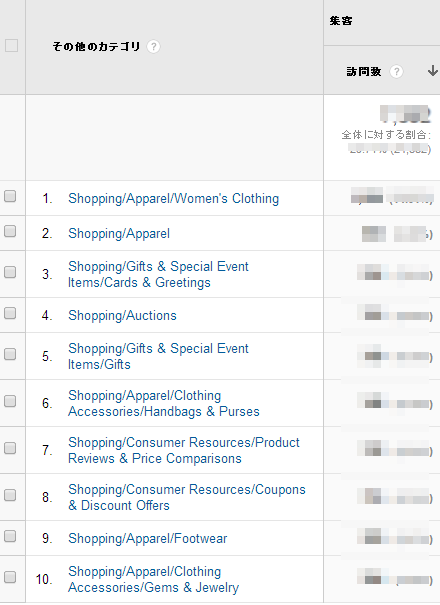Open the Shopping/Apparel category link

pos(119,233)
